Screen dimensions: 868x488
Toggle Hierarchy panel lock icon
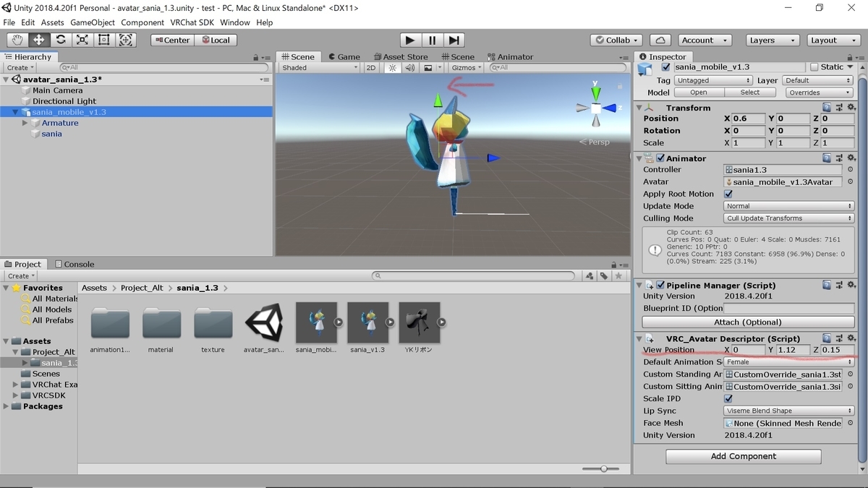point(256,57)
